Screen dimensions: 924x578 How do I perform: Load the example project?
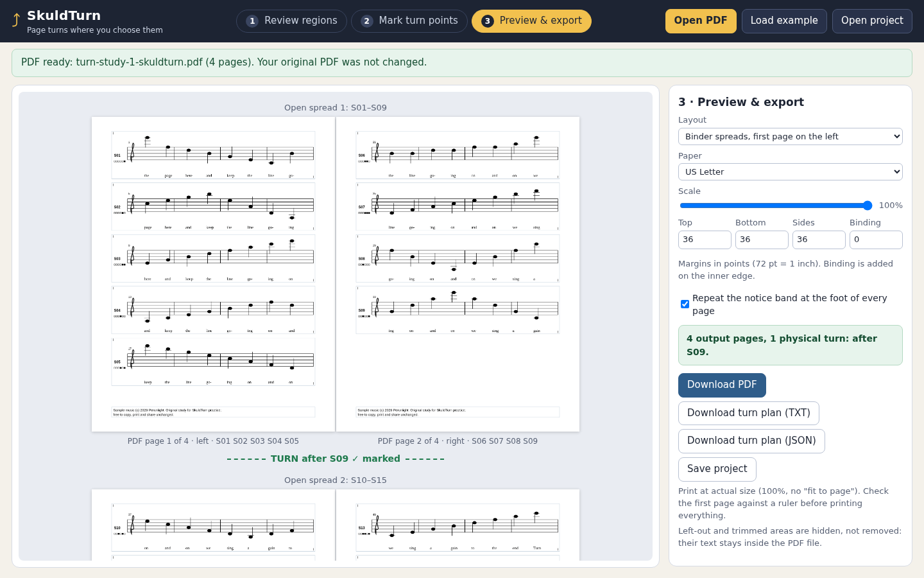(784, 21)
